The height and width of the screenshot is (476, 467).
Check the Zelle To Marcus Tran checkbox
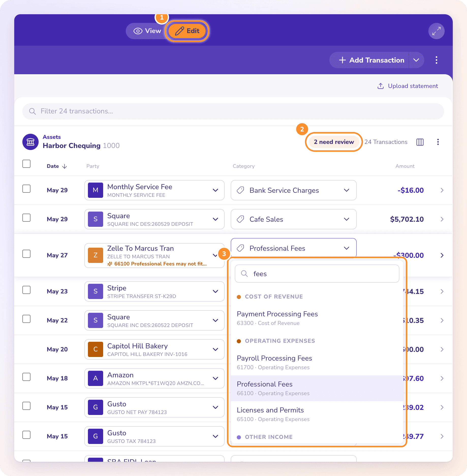pyautogui.click(x=26, y=254)
